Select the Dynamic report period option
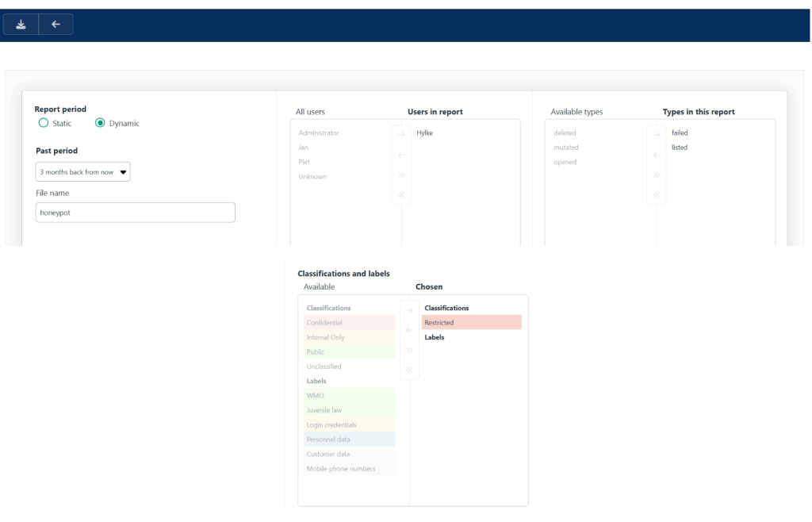Screen dimensions: 812x522 [x=100, y=123]
